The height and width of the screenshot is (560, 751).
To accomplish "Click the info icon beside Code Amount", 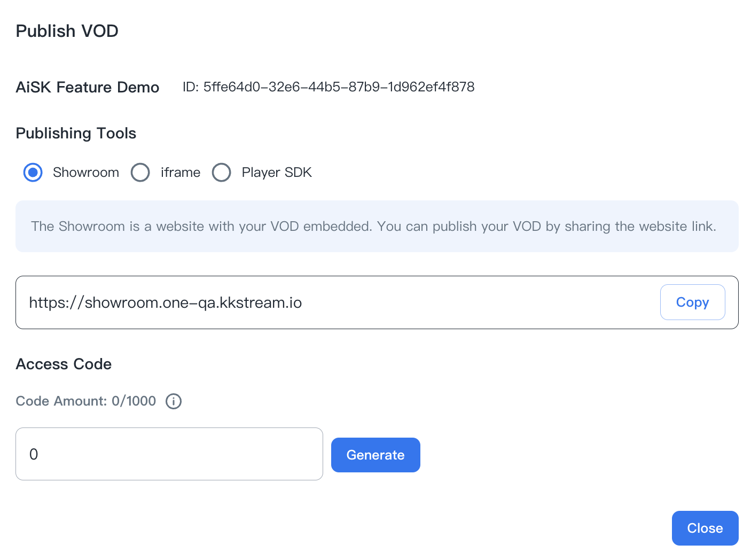I will 174,401.
